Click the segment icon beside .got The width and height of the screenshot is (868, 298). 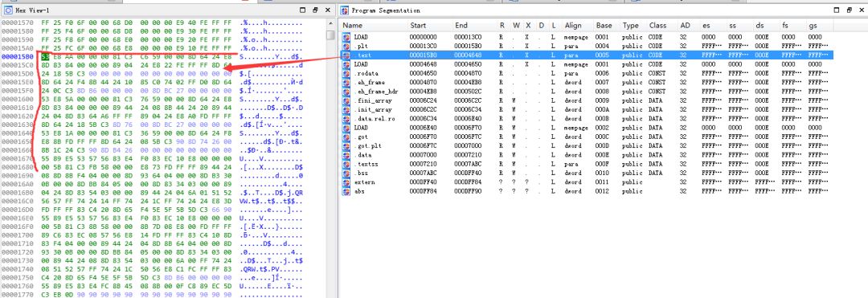(x=346, y=137)
